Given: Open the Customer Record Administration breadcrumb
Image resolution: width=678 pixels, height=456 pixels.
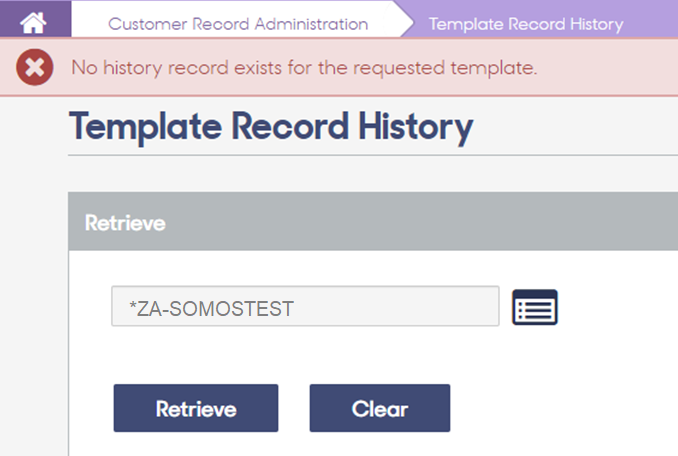Looking at the screenshot, I should (x=238, y=24).
